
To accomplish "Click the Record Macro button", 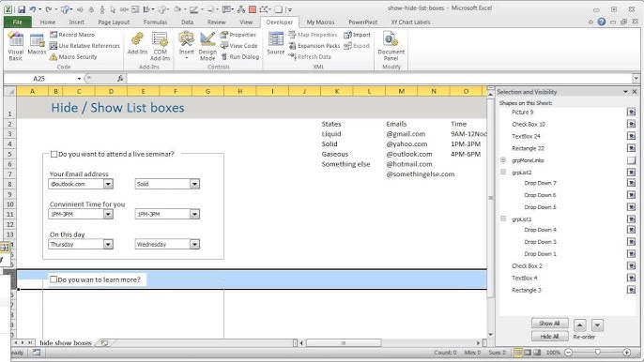I will 72,35.
